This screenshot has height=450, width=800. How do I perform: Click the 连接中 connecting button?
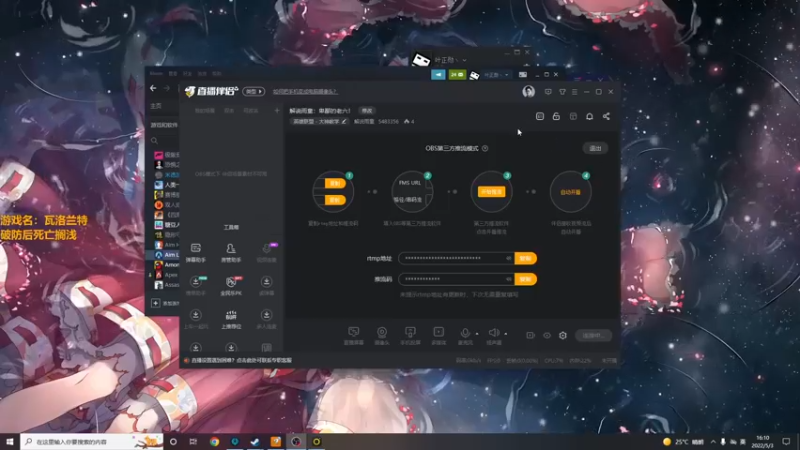(x=593, y=335)
